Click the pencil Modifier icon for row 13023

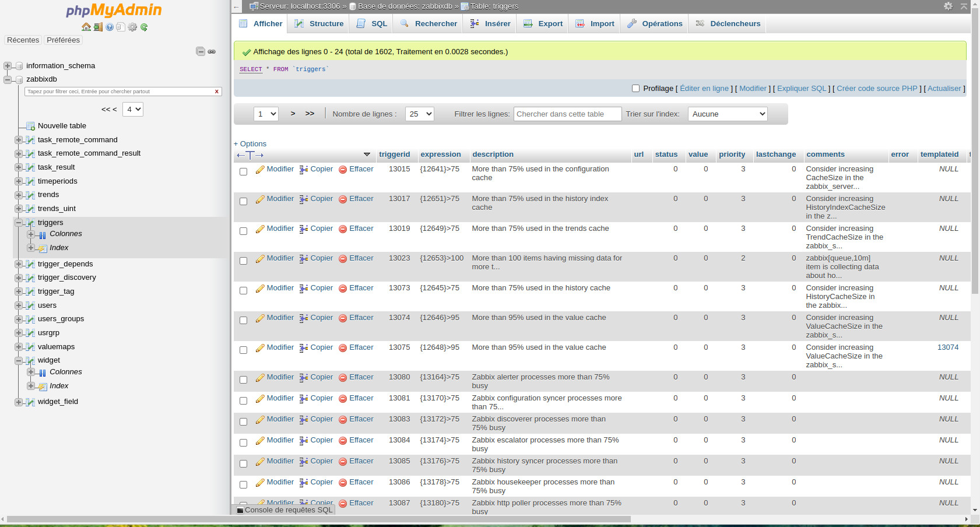pos(260,259)
